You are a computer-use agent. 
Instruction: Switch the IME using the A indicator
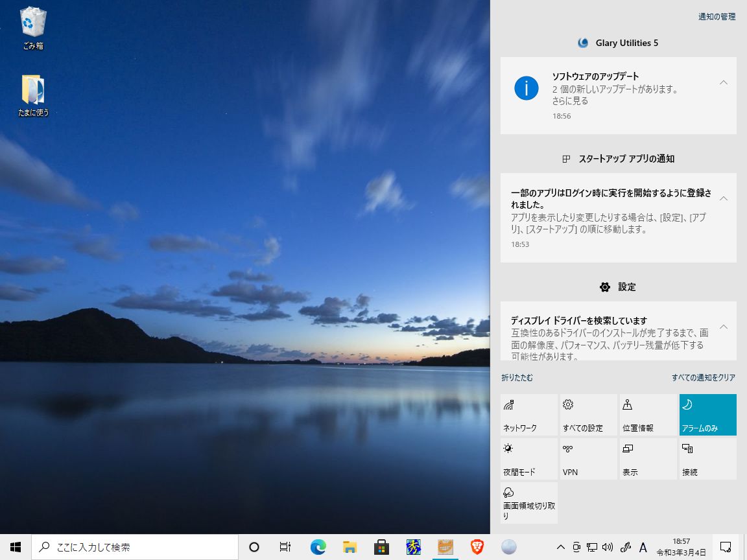point(643,547)
